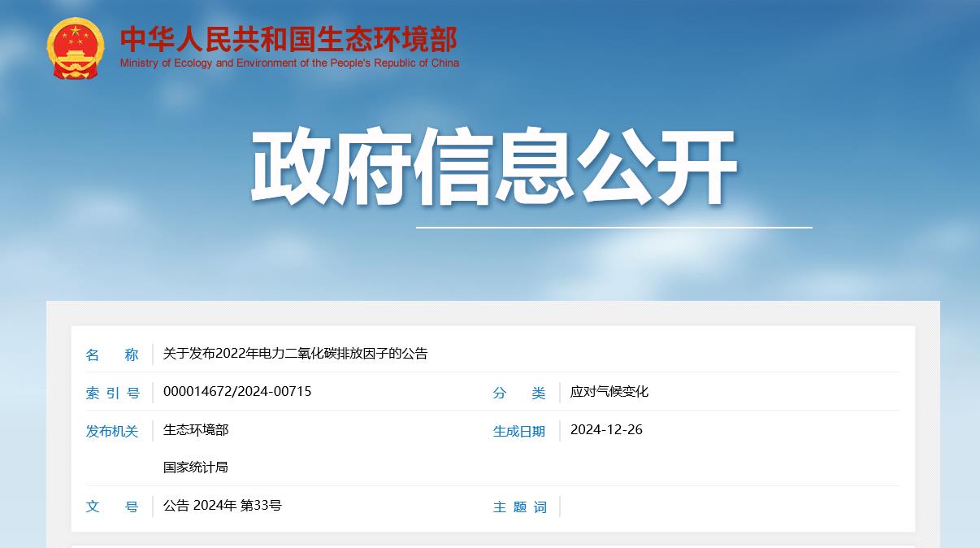
Task: Select title 关于发布2022年电力二氧化碳排放因子的公告
Action: pyautogui.click(x=295, y=354)
